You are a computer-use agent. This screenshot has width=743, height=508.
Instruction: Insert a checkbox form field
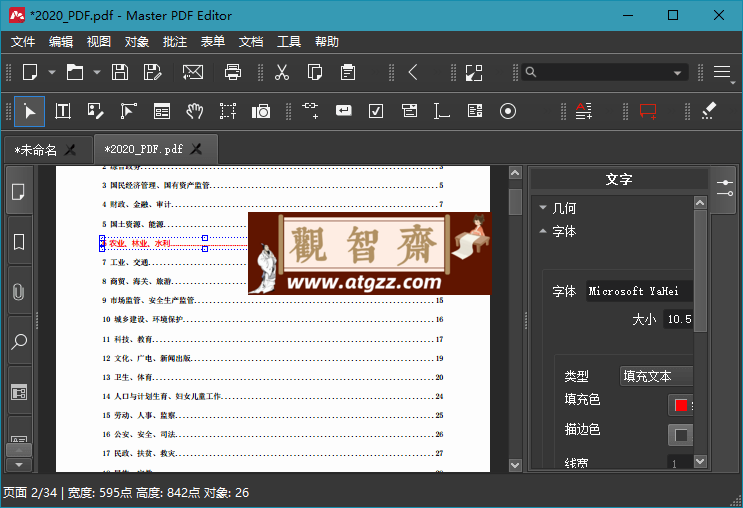pos(376,111)
